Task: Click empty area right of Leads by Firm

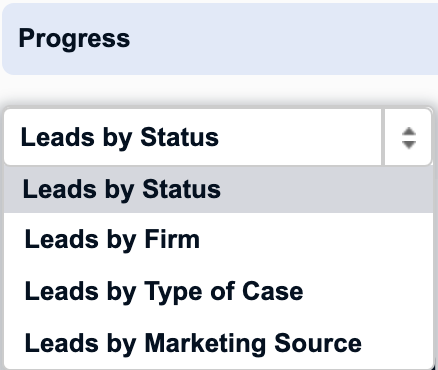Action: [317, 239]
